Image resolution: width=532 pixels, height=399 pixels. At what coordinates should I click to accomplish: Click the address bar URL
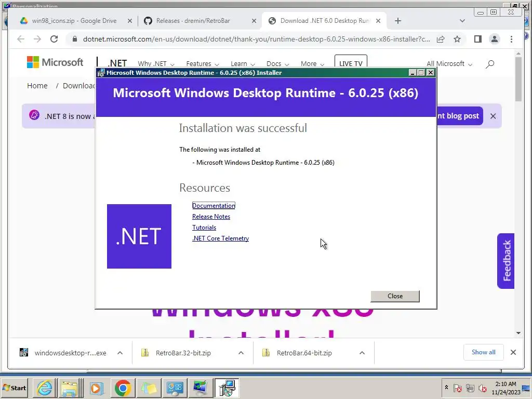pyautogui.click(x=257, y=39)
